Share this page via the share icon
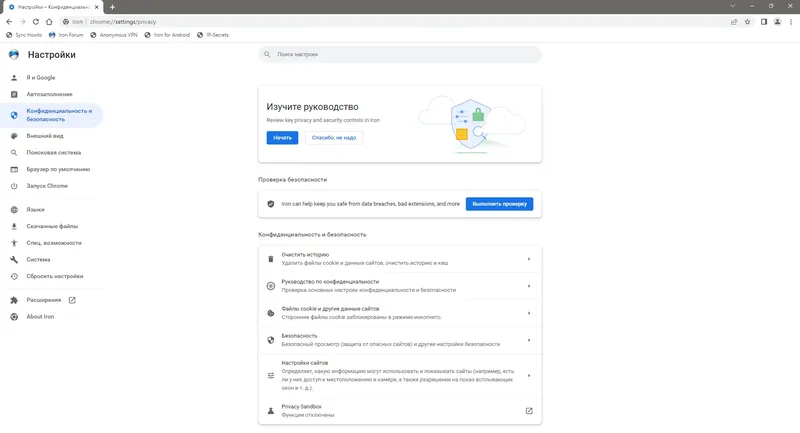Viewport: 800px width, 433px height. [x=734, y=22]
